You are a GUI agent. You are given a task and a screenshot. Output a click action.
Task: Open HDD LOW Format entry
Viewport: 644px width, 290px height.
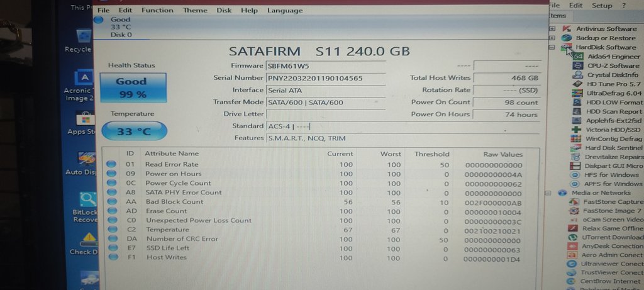614,103
